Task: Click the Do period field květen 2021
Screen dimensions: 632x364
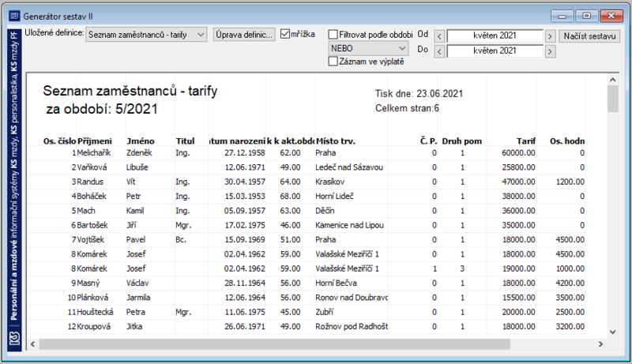Action: 495,51
